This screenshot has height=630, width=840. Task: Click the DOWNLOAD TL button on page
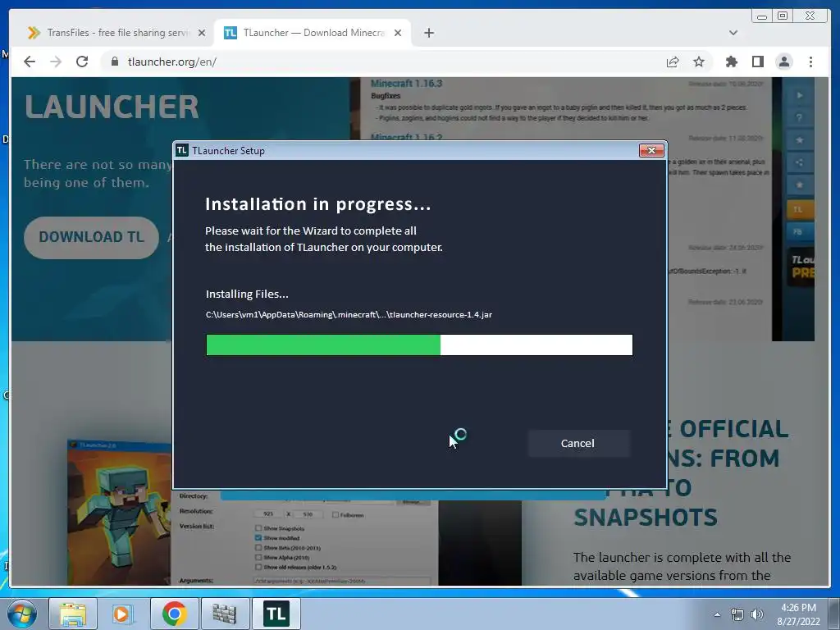pyautogui.click(x=92, y=237)
